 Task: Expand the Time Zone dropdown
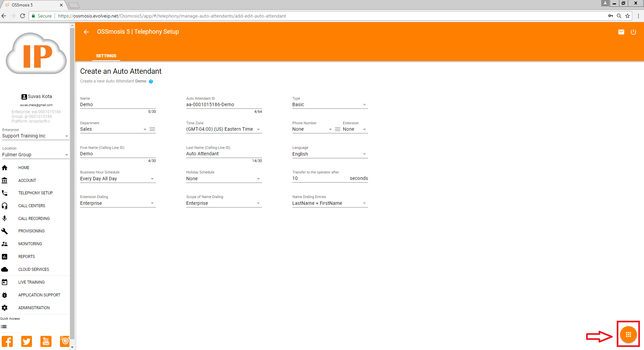224,129
